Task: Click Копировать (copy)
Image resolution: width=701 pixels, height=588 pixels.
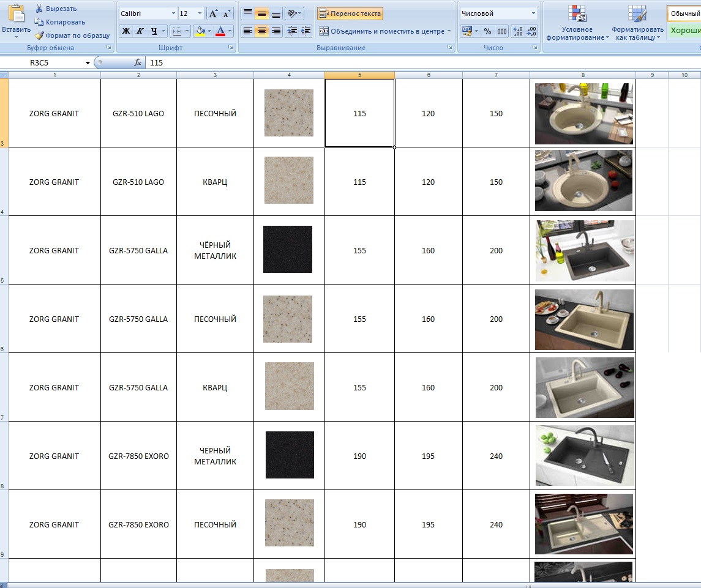Action: [61, 22]
